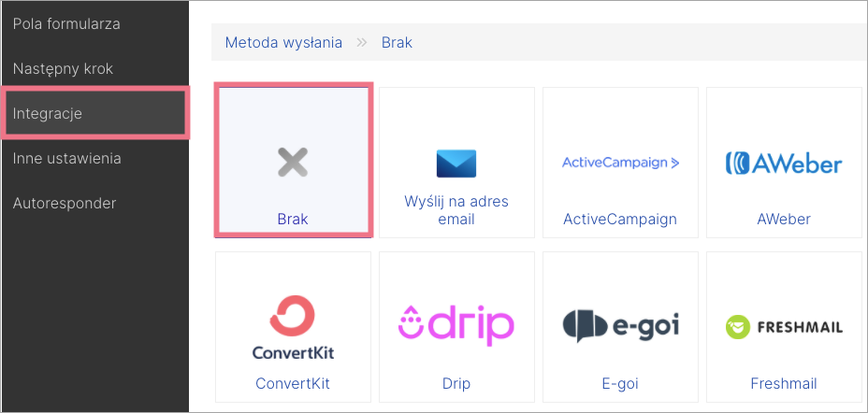Click the blue envelope email icon
This screenshot has width=868, height=413.
[x=456, y=164]
